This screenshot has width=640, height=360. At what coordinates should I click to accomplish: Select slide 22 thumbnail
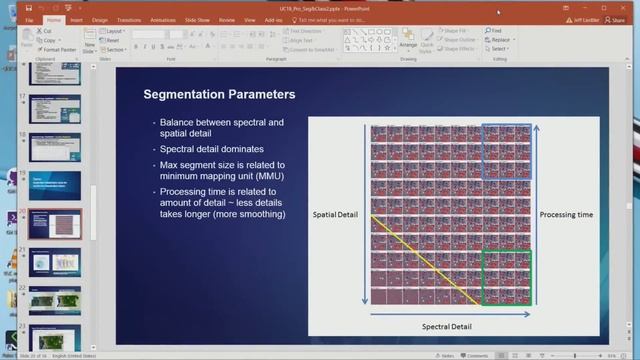[55, 301]
